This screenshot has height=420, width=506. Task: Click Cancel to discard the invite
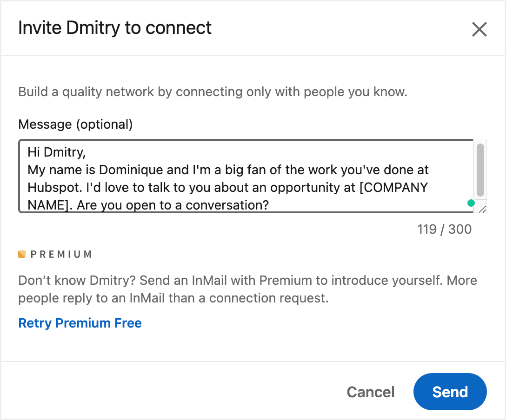click(x=370, y=392)
